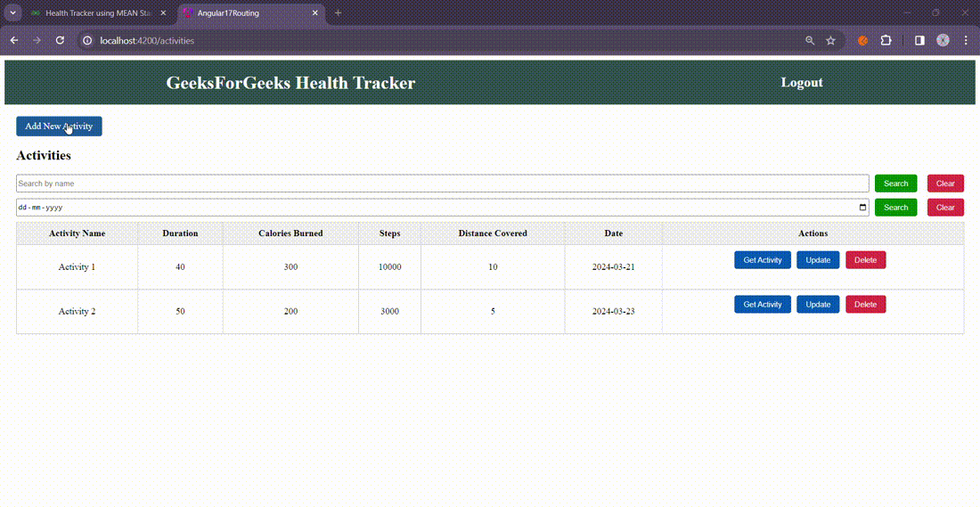This screenshot has height=507, width=980.
Task: Switch to Health Tracker using MEAN Stack tab
Action: pos(98,12)
